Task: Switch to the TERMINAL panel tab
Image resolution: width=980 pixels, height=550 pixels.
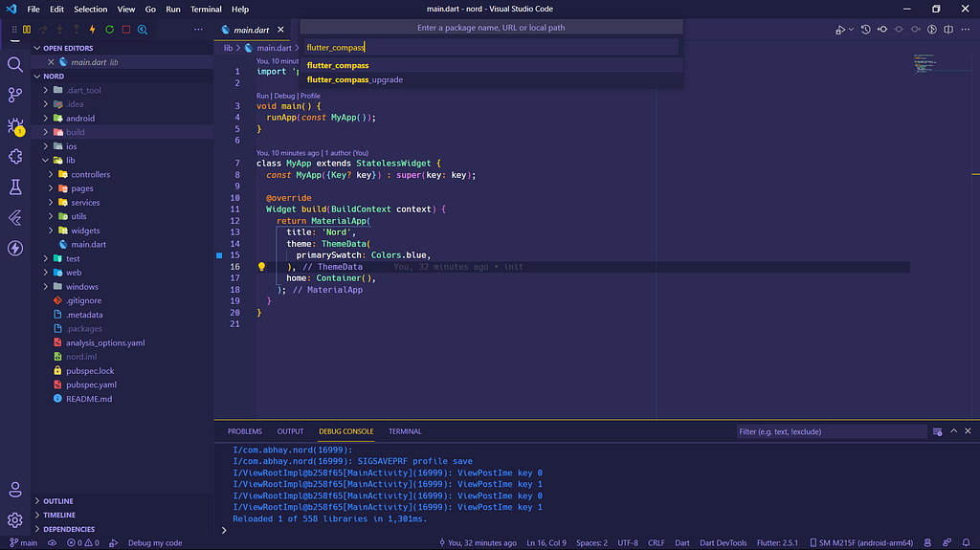Action: tap(405, 431)
